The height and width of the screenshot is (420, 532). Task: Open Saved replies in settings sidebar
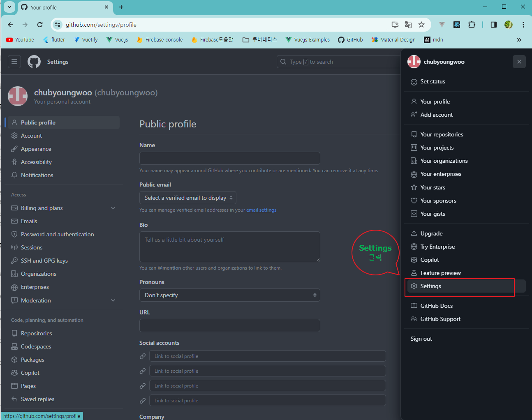pos(64,399)
